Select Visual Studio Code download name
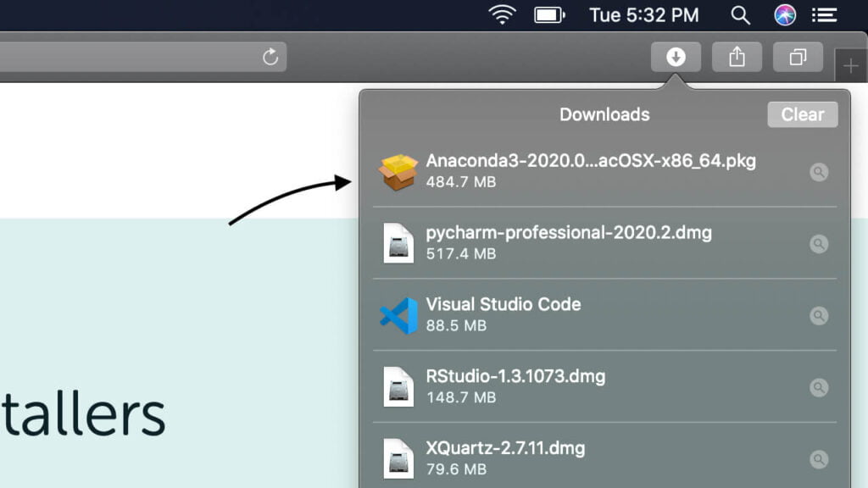868x488 pixels. tap(504, 304)
